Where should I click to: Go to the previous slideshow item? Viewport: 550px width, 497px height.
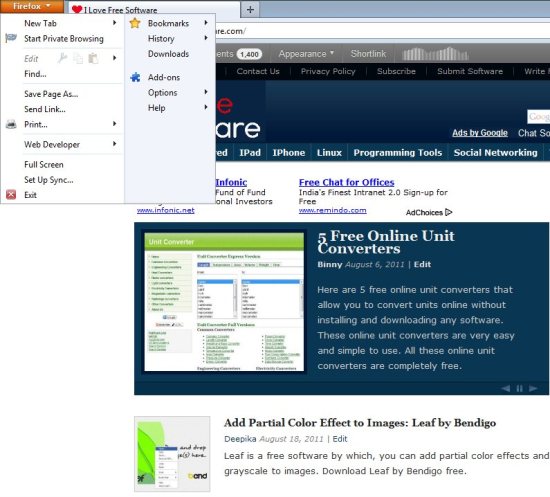click(x=505, y=388)
